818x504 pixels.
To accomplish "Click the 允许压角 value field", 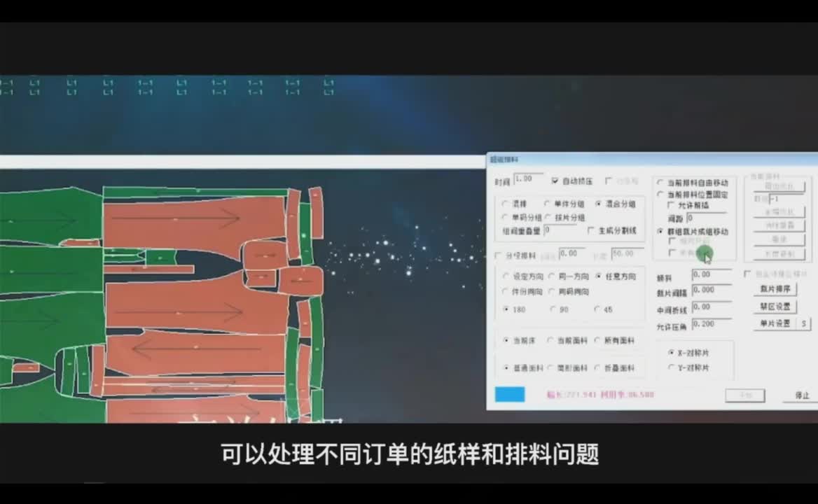I will 711,324.
